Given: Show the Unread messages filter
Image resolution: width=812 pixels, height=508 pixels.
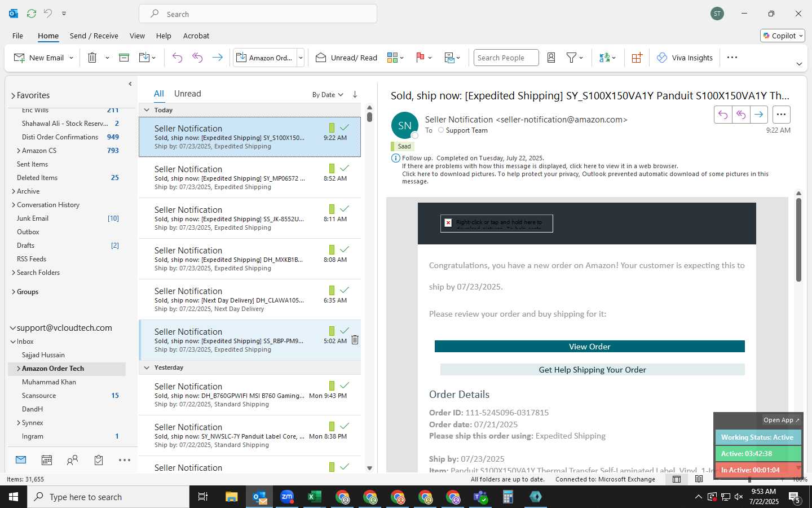Looking at the screenshot, I should (187, 94).
